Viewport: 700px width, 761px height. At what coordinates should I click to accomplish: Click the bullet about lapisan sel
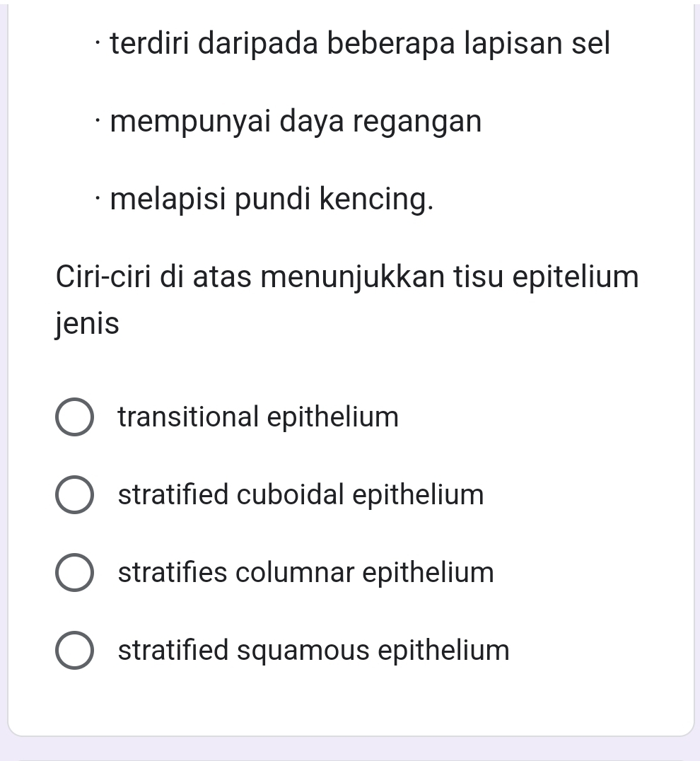tap(358, 44)
